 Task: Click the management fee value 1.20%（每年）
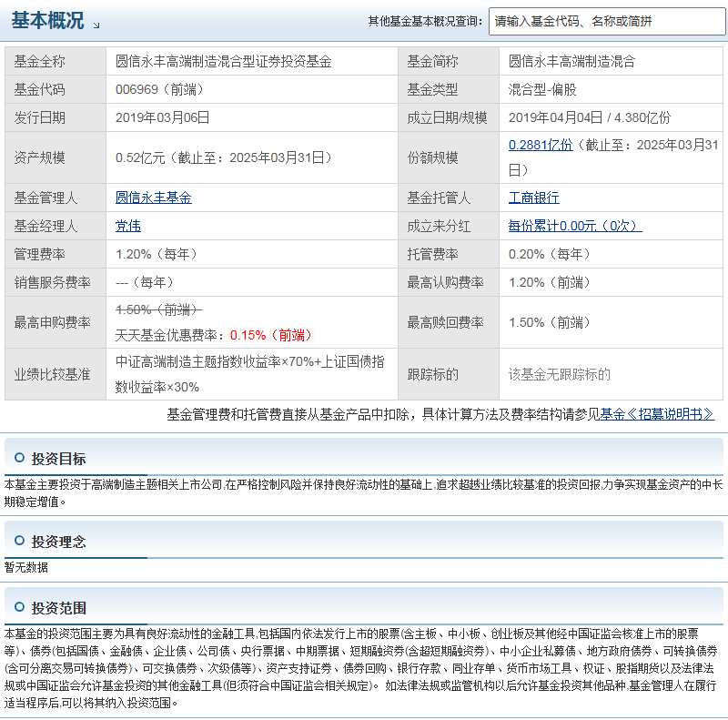point(157,254)
